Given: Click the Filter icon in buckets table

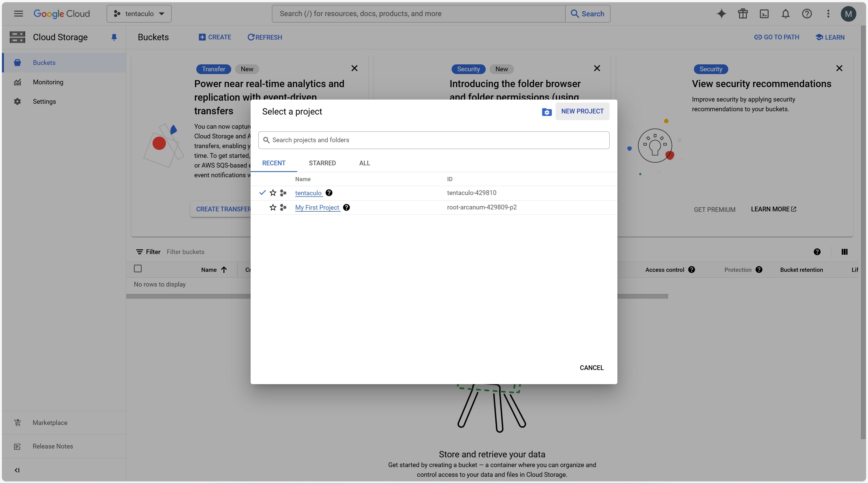Looking at the screenshot, I should [x=139, y=252].
